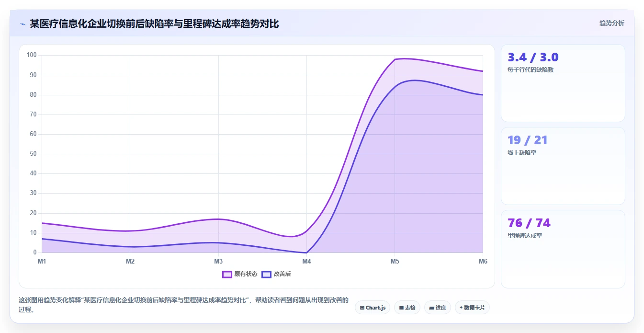Click the 趋势分析 label in header
The width and height of the screenshot is (644, 333).
coord(612,23)
